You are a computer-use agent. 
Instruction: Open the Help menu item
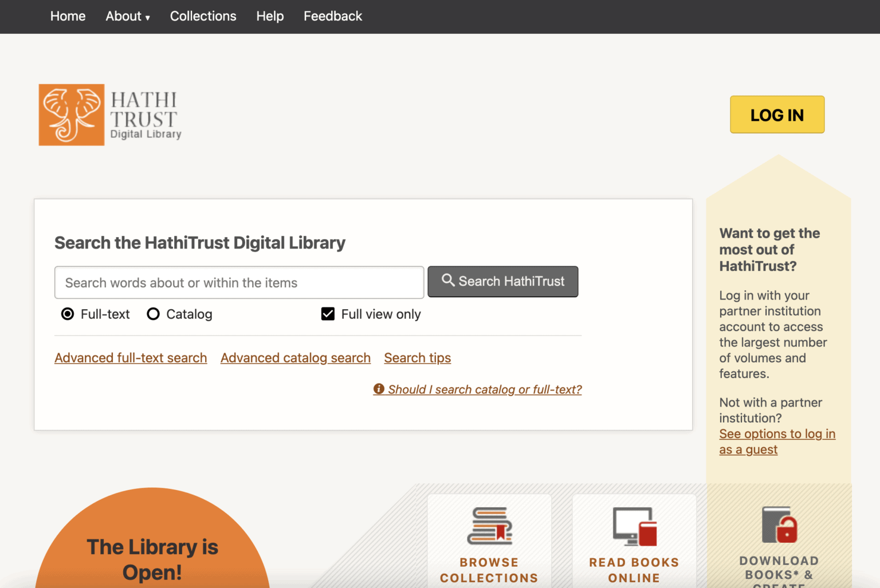point(270,16)
